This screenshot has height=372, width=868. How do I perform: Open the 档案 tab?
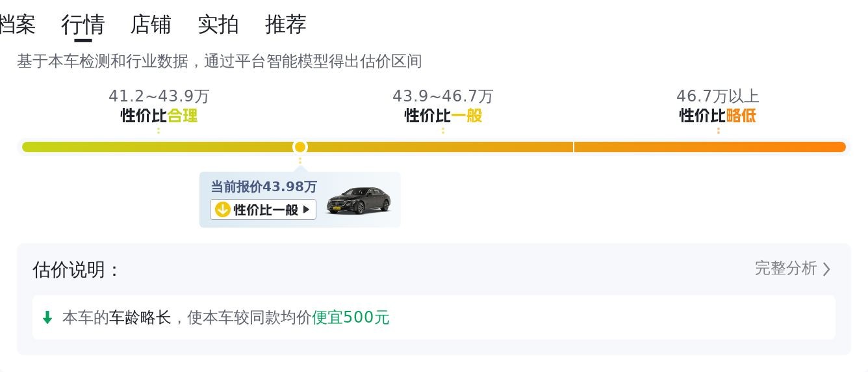point(17,25)
